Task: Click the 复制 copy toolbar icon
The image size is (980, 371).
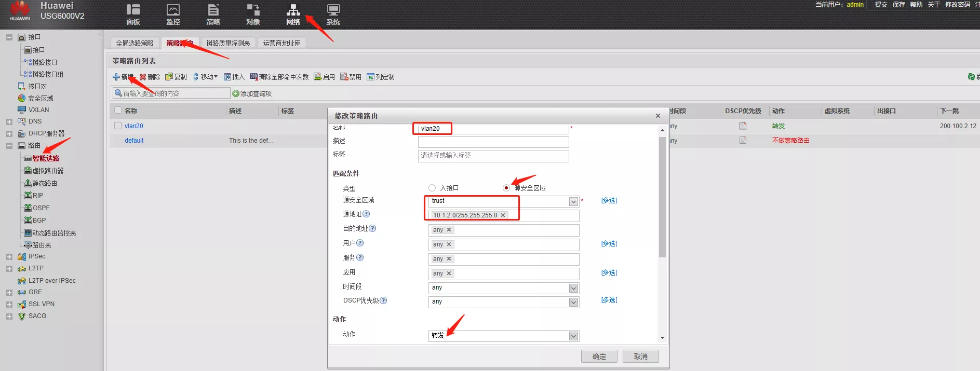Action: click(x=169, y=77)
